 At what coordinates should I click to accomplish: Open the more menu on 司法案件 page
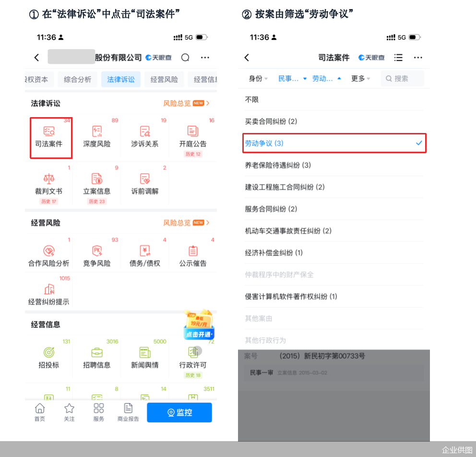tap(418, 58)
